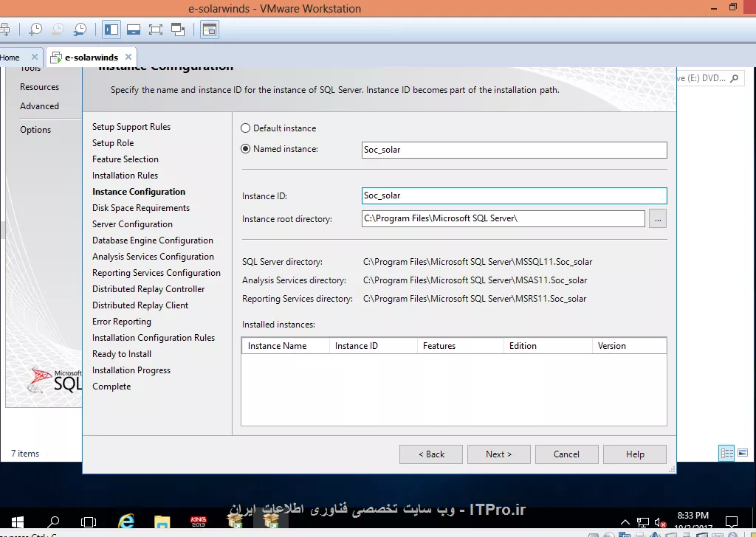Select the Default instance radio button

pos(245,128)
